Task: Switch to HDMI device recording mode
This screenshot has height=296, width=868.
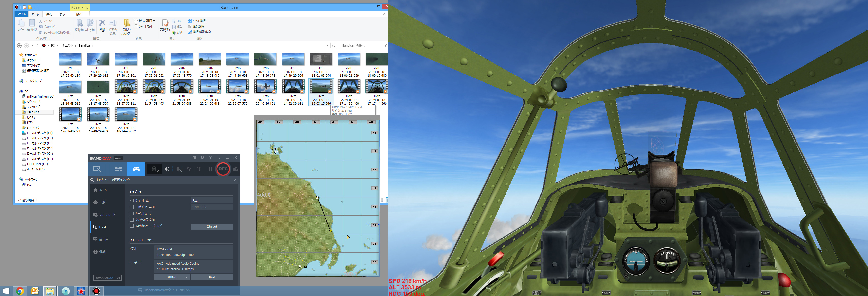Action: pyautogui.click(x=118, y=169)
